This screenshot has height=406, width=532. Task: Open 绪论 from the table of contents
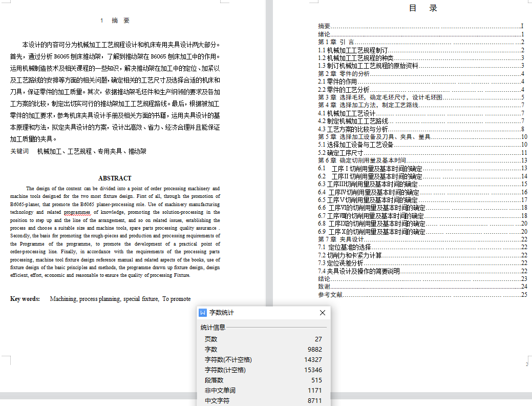pos(421,34)
